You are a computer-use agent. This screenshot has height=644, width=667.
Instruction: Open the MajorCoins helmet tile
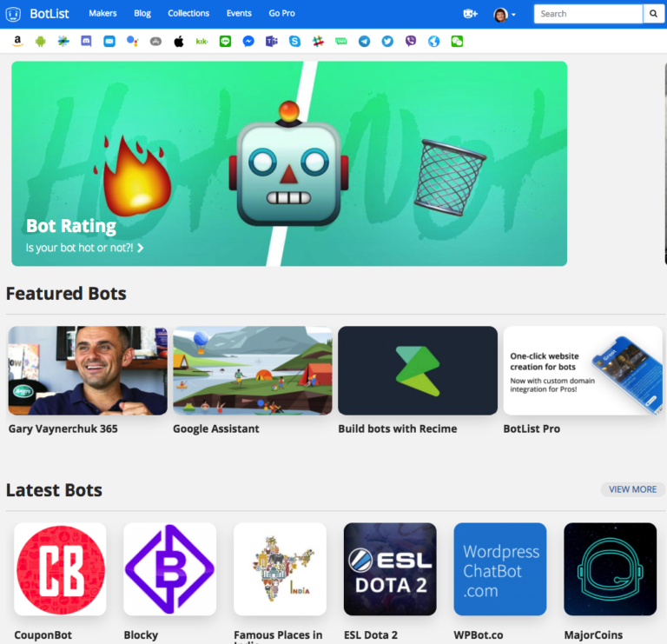[x=610, y=569]
